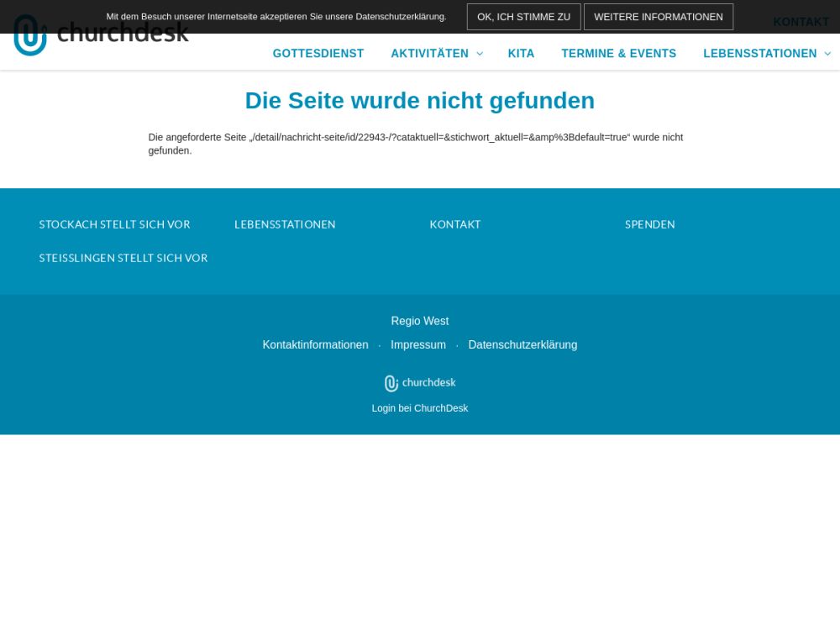The height and width of the screenshot is (630, 840).
Task: Open the Kontakt link in top bar
Action: (x=801, y=22)
